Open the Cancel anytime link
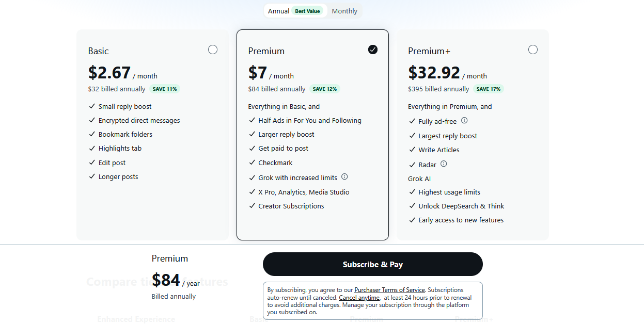644x324 pixels. (x=359, y=298)
